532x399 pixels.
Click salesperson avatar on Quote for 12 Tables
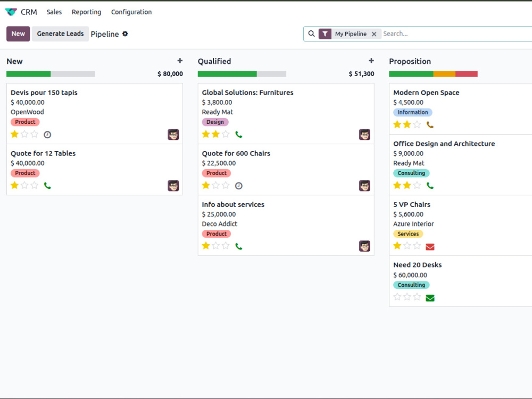173,186
